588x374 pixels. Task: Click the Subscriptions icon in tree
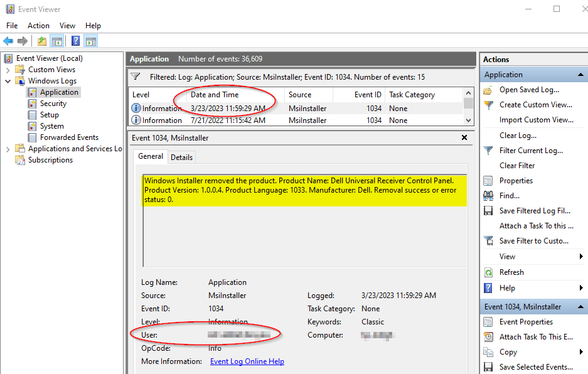click(20, 160)
